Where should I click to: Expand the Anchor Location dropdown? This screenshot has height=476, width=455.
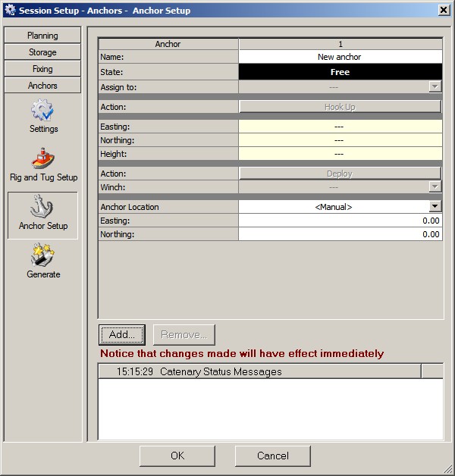click(435, 206)
